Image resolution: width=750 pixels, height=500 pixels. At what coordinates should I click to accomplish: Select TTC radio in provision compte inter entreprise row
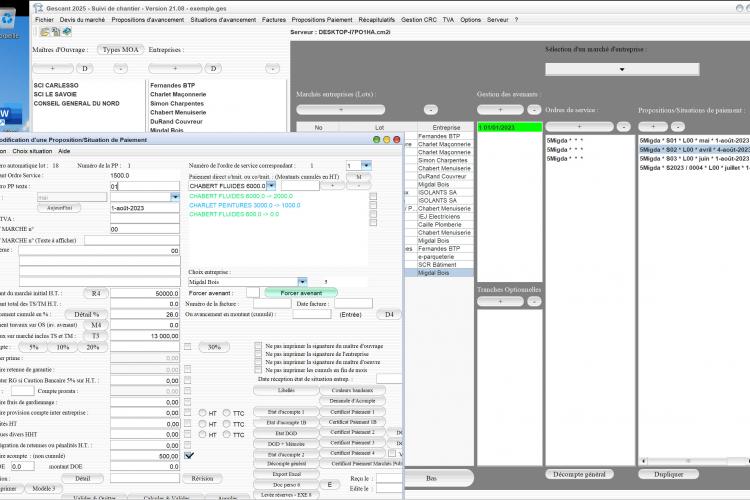tap(227, 413)
